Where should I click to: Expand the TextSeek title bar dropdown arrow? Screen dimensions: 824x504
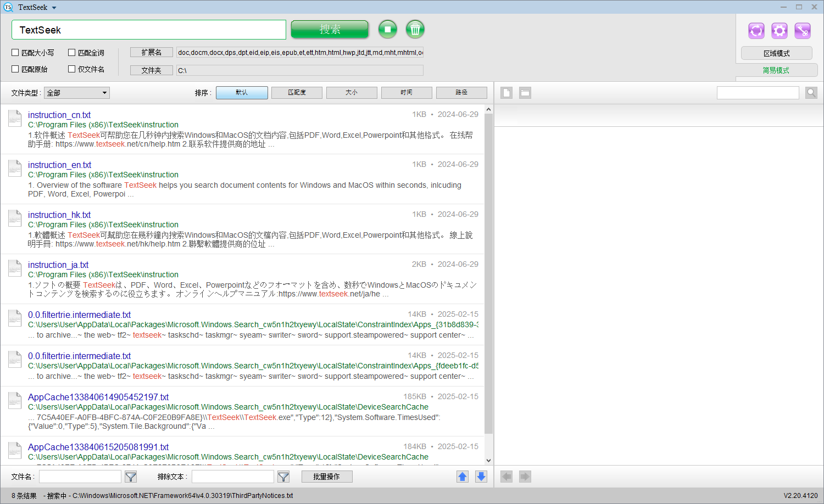[x=53, y=7]
